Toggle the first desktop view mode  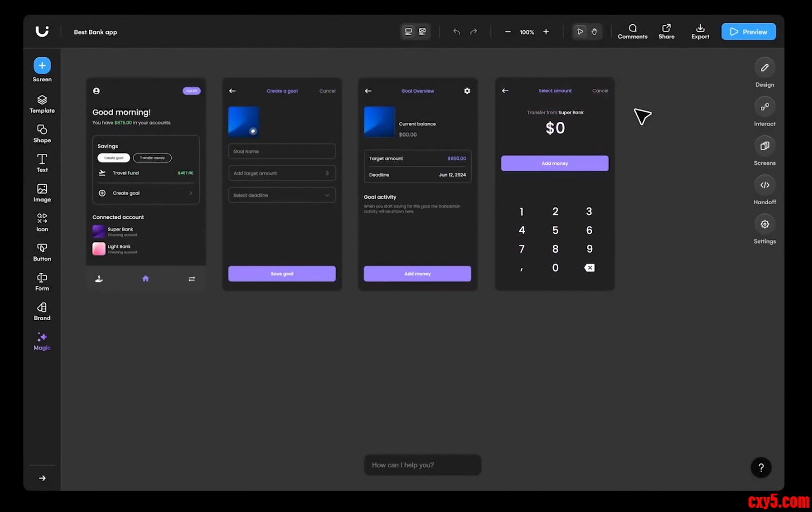click(x=408, y=32)
